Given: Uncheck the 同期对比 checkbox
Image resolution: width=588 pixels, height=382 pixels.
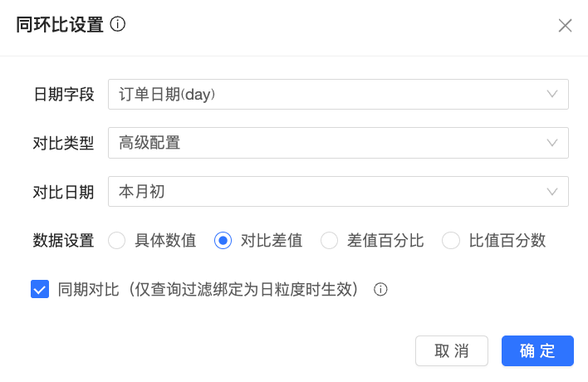Looking at the screenshot, I should pos(39,290).
